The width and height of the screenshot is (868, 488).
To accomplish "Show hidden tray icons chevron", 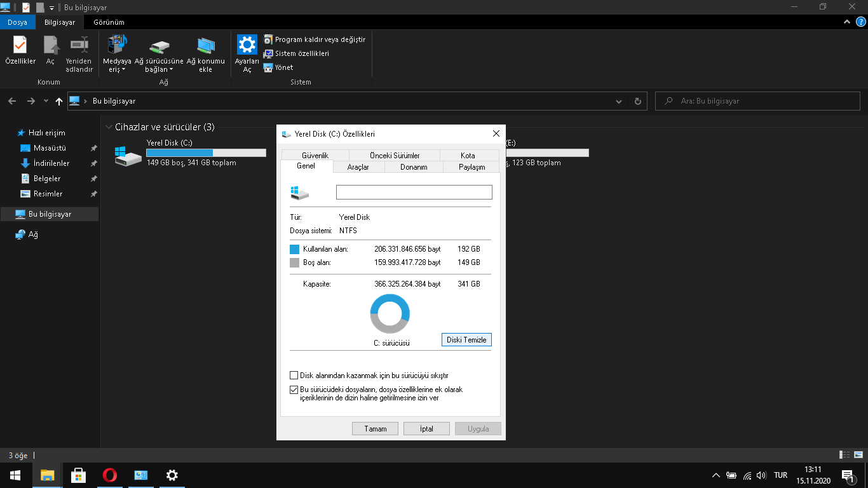I will (x=716, y=475).
